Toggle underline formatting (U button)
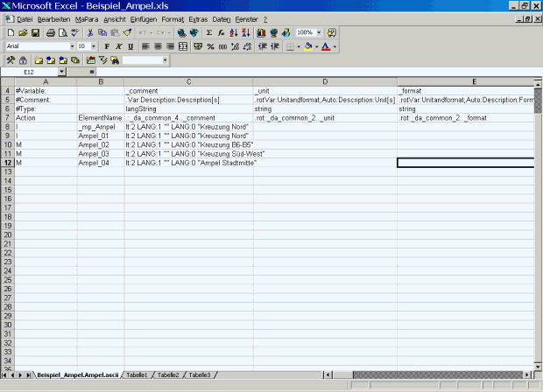This screenshot has width=543, height=392. (130, 46)
